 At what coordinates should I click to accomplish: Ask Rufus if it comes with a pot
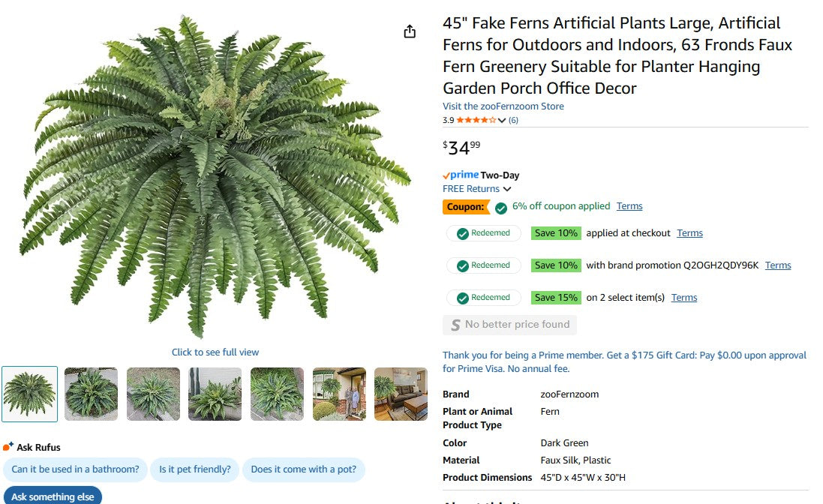click(x=304, y=469)
